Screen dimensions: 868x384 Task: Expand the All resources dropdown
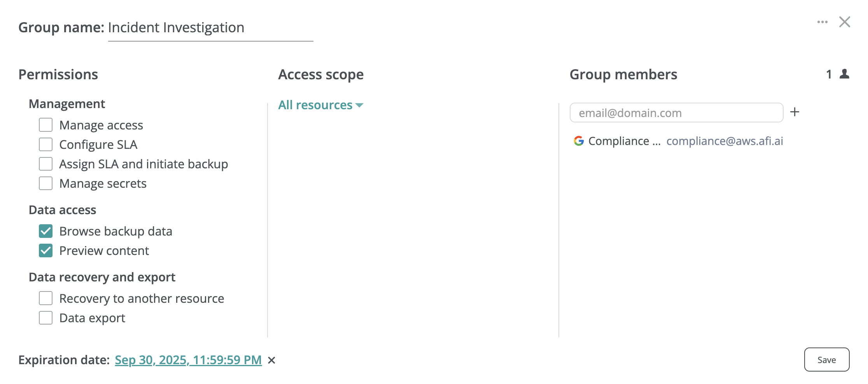(x=320, y=105)
